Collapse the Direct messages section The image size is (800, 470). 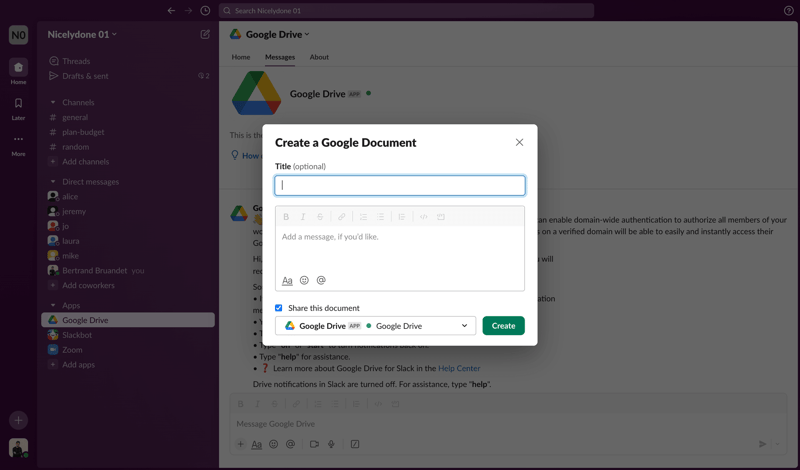pyautogui.click(x=53, y=181)
